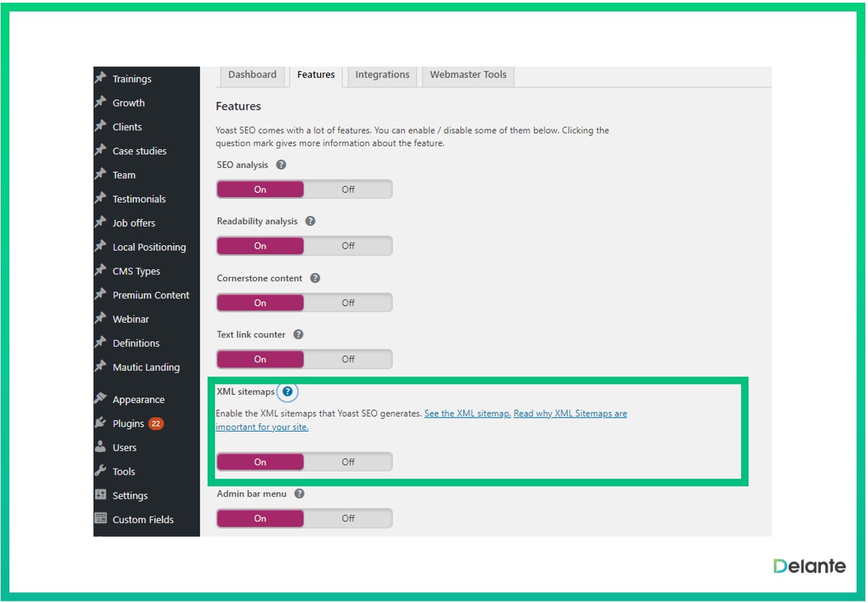Turn off Admin bar menu
This screenshot has height=603, width=868.
tap(348, 518)
